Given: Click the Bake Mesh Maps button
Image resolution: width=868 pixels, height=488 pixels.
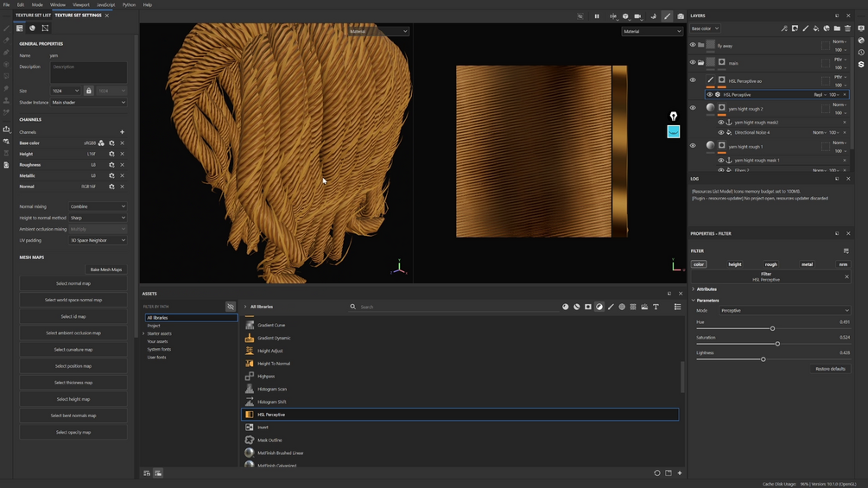Looking at the screenshot, I should tap(106, 269).
